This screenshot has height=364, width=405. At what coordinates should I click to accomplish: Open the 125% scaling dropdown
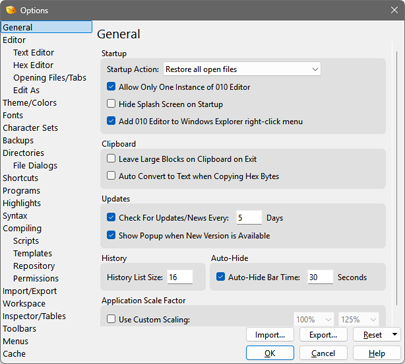(359, 319)
